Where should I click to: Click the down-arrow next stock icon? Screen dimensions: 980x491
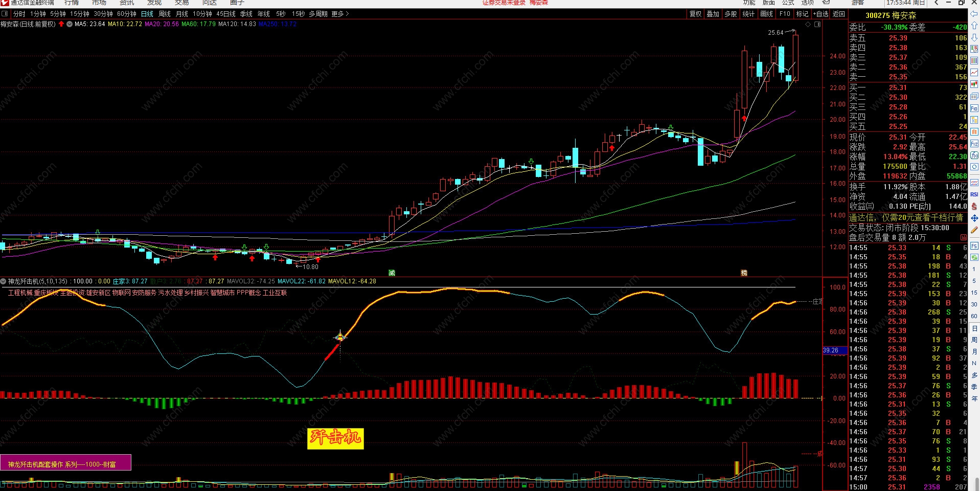tap(974, 38)
